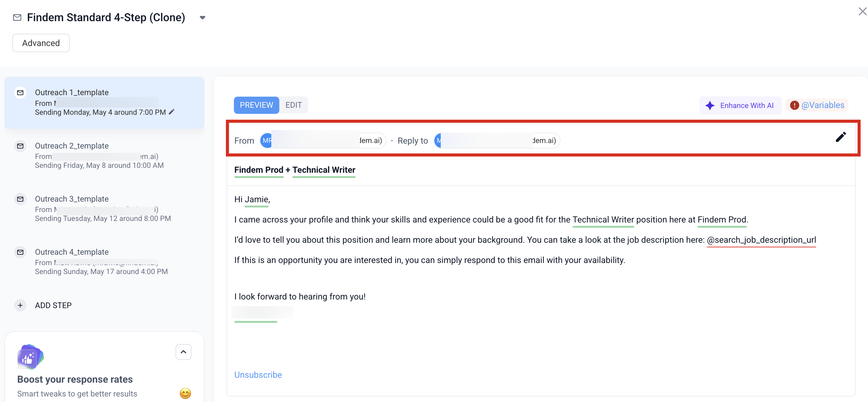Open the Advanced settings button
The width and height of the screenshot is (868, 402).
[x=41, y=43]
